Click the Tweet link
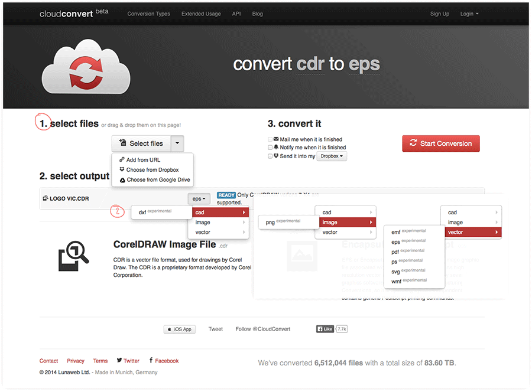This screenshot has width=532, height=392. (x=215, y=329)
